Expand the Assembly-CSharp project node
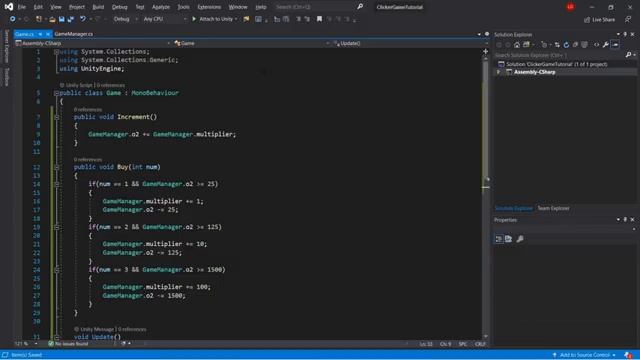The height and width of the screenshot is (360, 640). click(498, 72)
